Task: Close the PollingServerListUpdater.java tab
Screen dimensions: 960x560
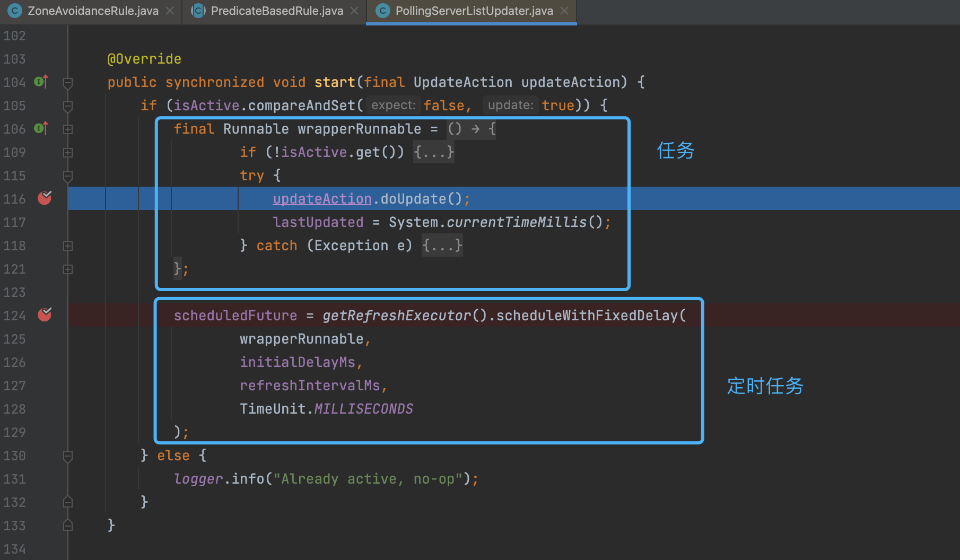Action: click(x=564, y=11)
